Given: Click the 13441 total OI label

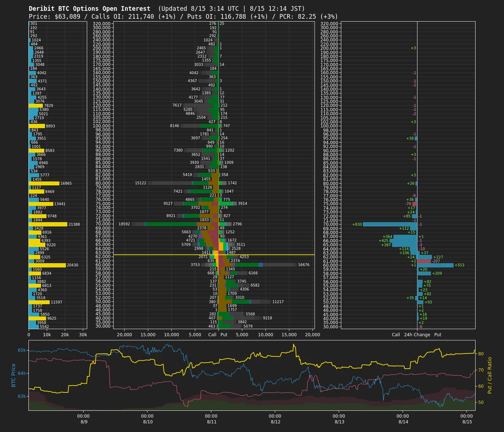Looking at the screenshot, I should (x=60, y=204).
